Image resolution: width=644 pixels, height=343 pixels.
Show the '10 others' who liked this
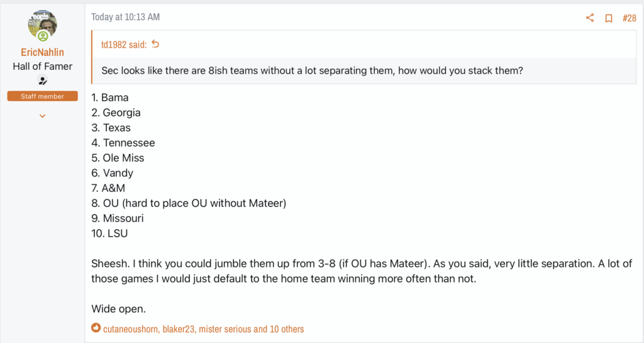point(287,329)
